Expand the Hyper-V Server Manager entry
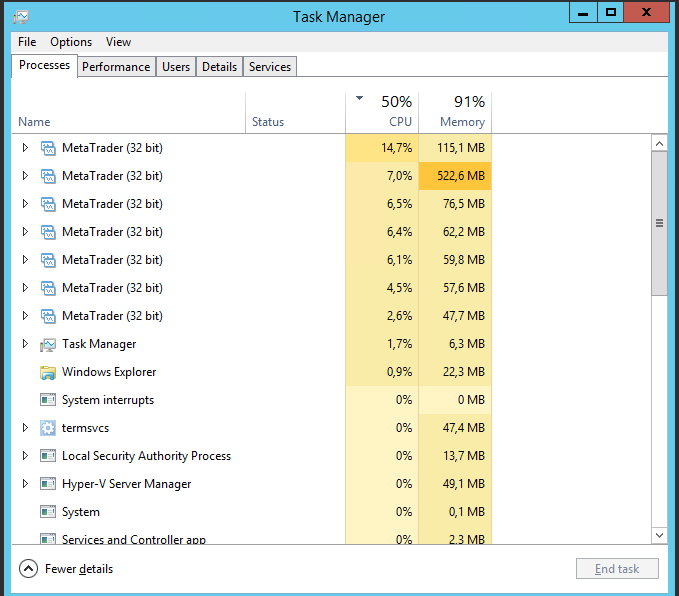The width and height of the screenshot is (679, 596). click(x=25, y=484)
